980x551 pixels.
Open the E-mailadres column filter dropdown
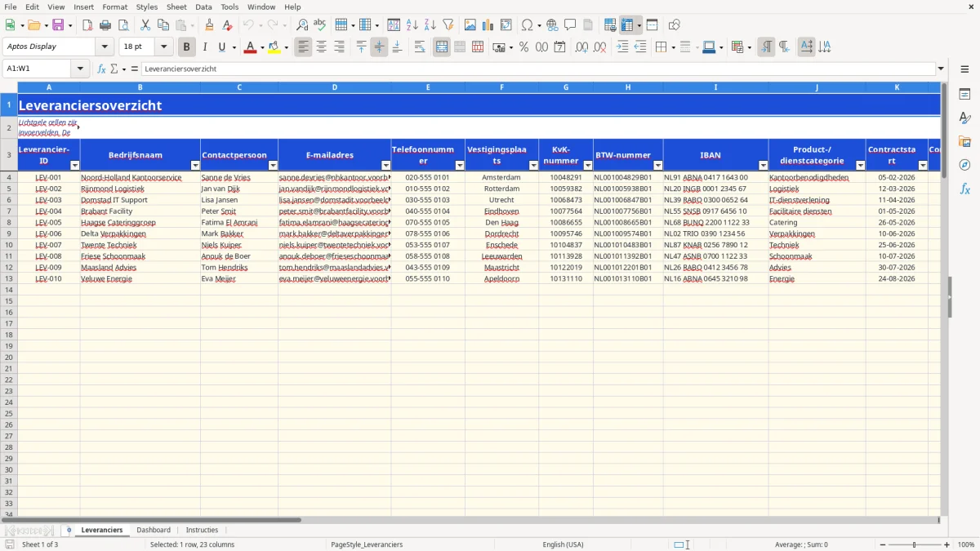click(386, 165)
